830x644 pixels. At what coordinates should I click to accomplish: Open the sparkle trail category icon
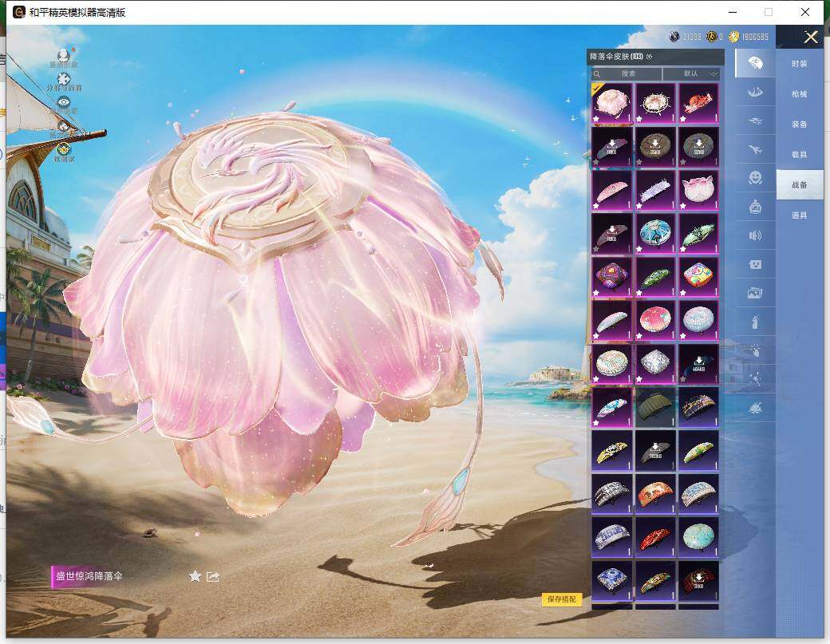[x=755, y=379]
